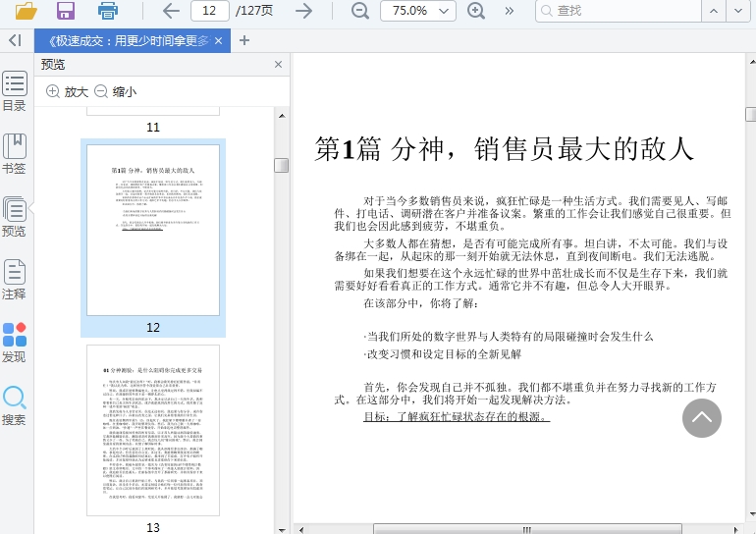Click the thumbnail panel scroll down arrow
The height and width of the screenshot is (534, 756).
pos(282,530)
